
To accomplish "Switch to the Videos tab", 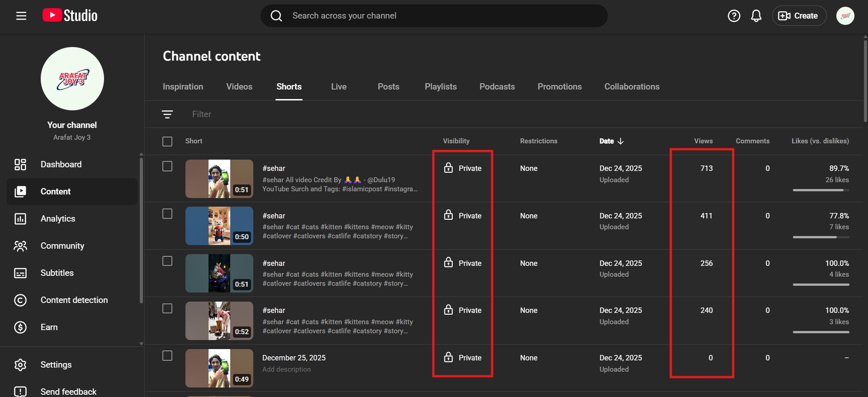I will tap(239, 87).
